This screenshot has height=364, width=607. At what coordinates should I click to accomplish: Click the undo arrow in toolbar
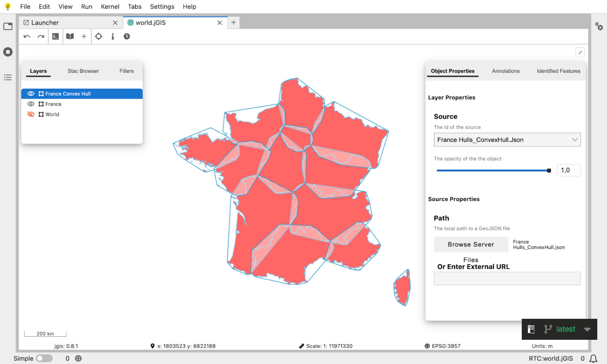tap(27, 36)
